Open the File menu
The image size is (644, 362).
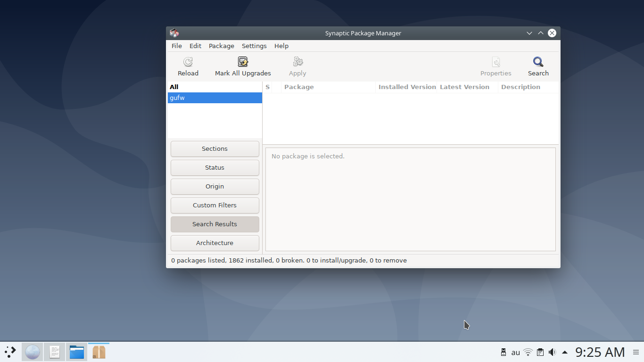pyautogui.click(x=177, y=46)
